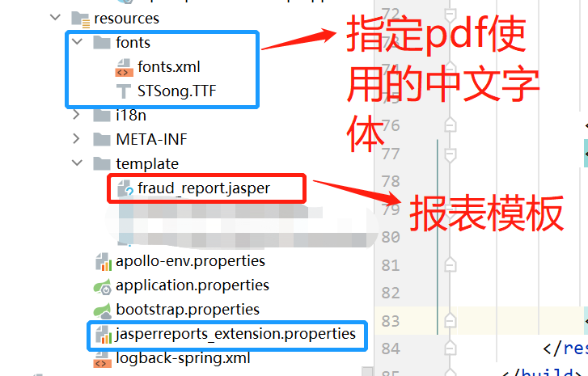This screenshot has height=376, width=588.
Task: Select STSong.TTF in the tree
Action: pyautogui.click(x=176, y=91)
